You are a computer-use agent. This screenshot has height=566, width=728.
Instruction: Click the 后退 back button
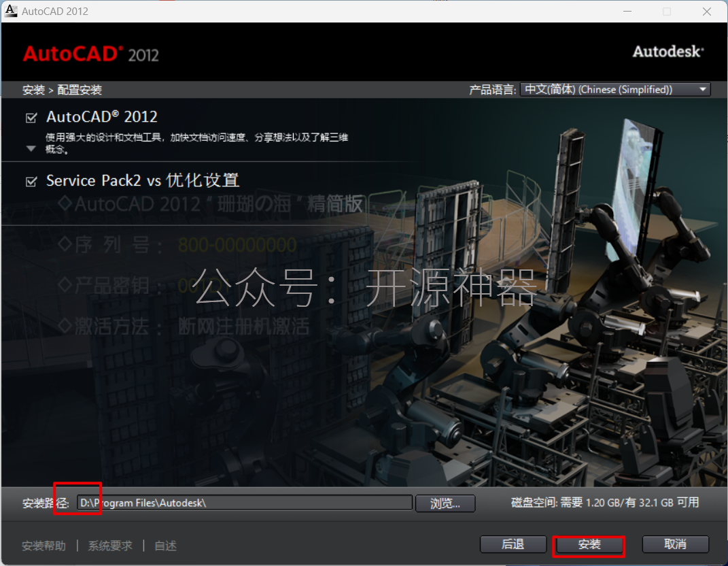pyautogui.click(x=513, y=544)
